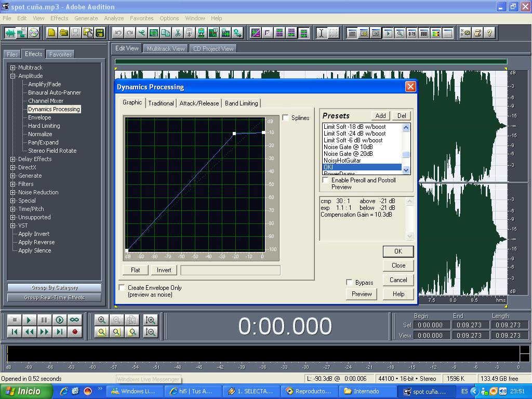Screen dimensions: 532x399
Task: Click the scissors Cut icon in toolbar
Action: (178, 33)
